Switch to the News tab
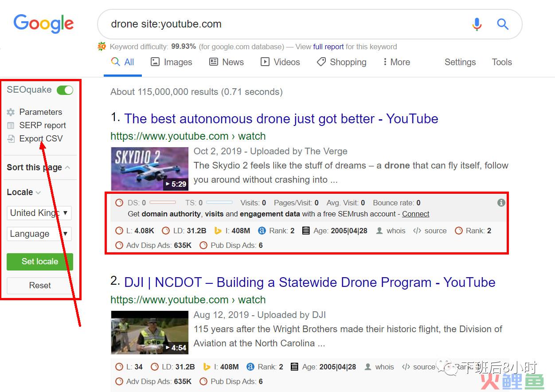This screenshot has height=392, width=555. point(227,62)
